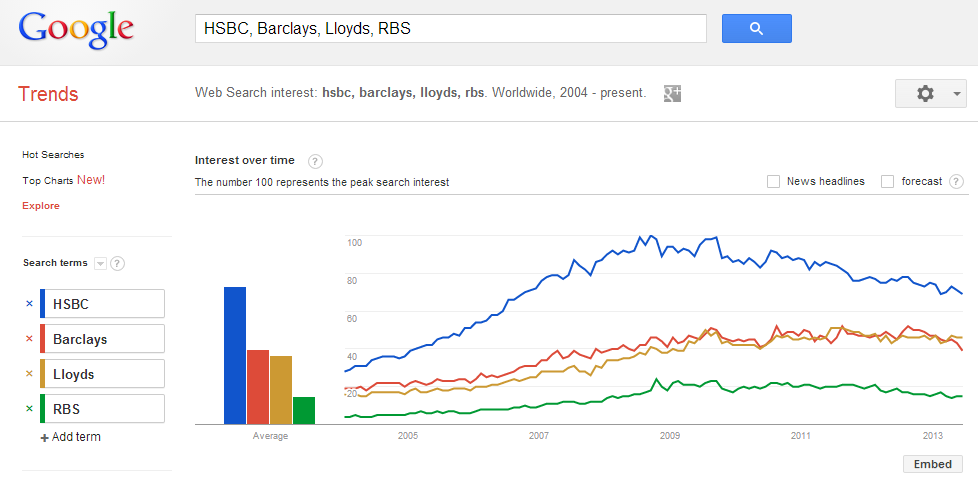Enable the forecast checkbox
This screenshot has height=486, width=978.
coord(888,182)
